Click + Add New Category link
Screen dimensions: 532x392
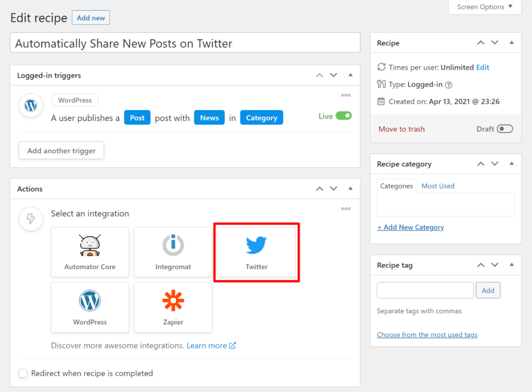(410, 227)
